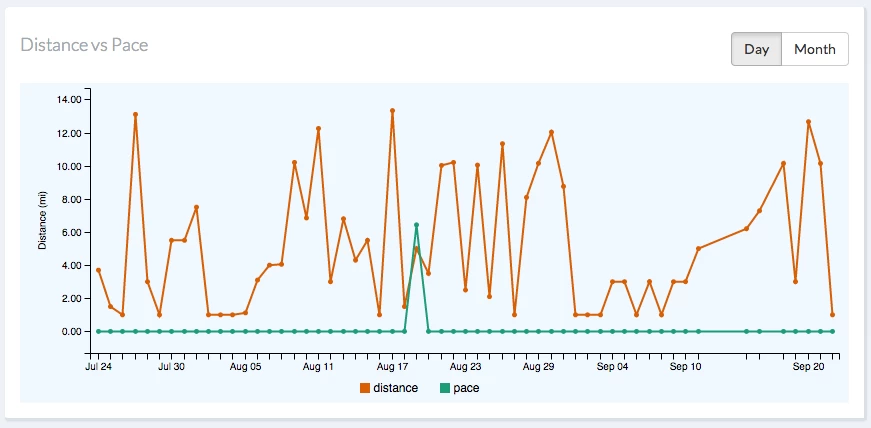Click the 10.00 y-axis value

[x=68, y=166]
